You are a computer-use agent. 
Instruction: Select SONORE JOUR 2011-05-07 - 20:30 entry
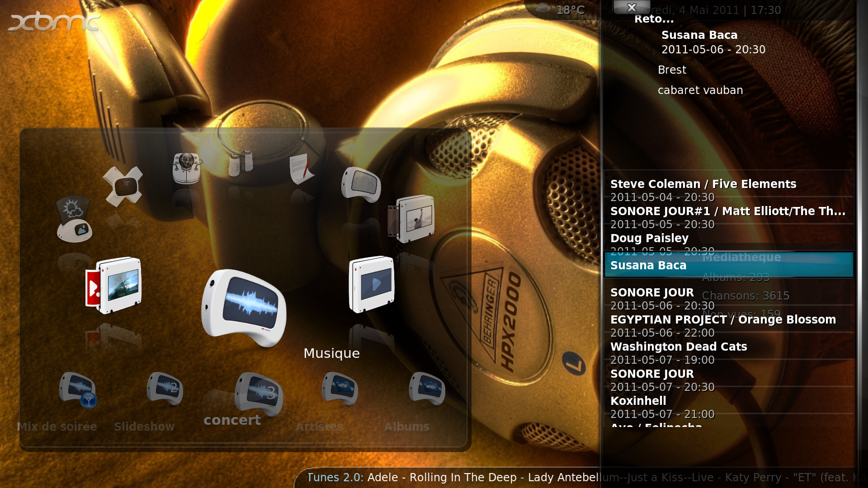click(x=729, y=380)
